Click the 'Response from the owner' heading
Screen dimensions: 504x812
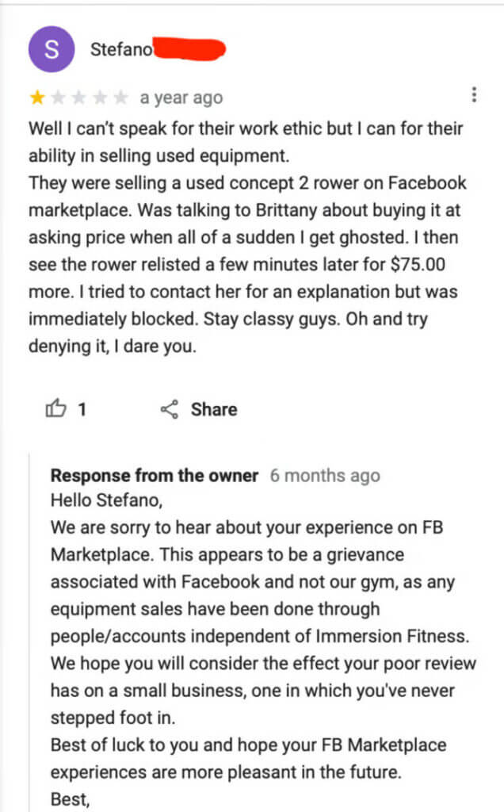tap(155, 476)
